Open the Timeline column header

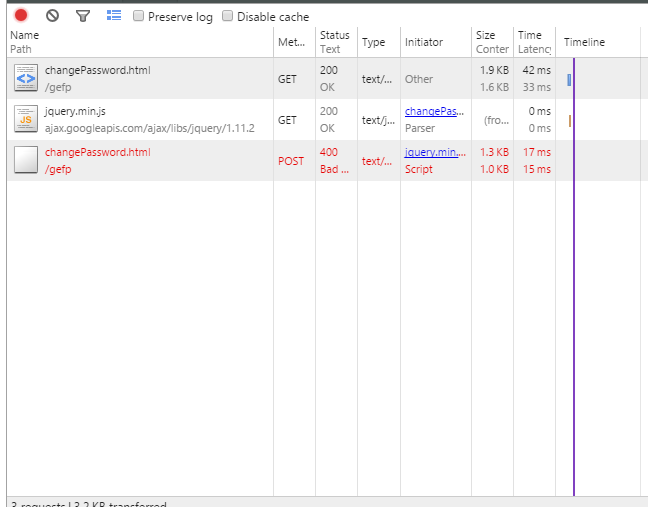tap(584, 42)
